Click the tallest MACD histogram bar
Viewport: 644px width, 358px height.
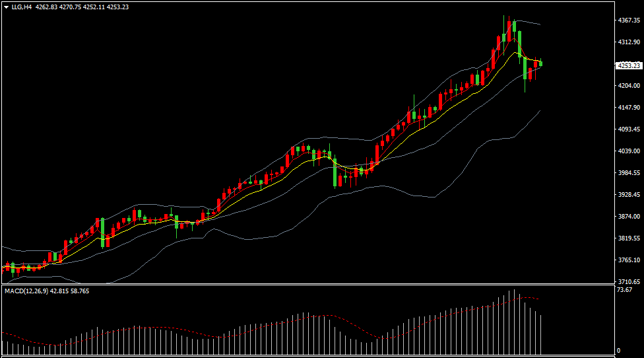tap(513, 324)
